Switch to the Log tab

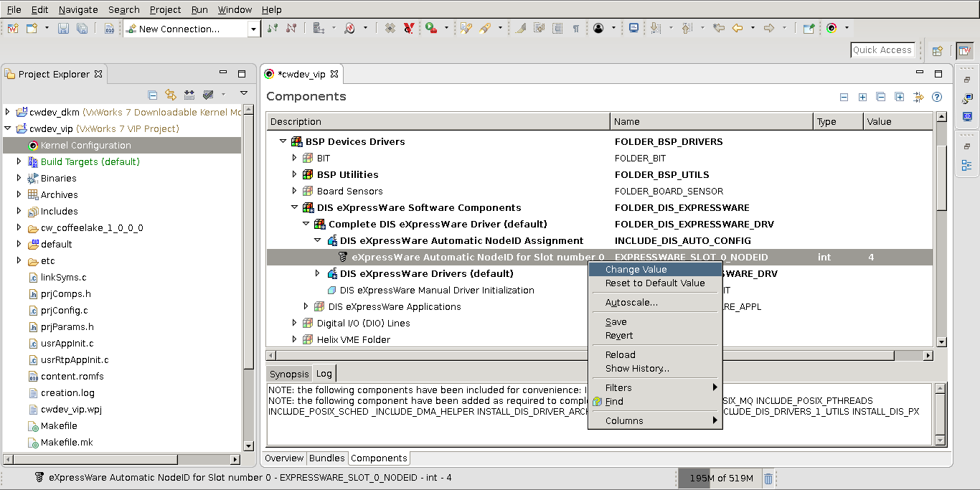click(324, 373)
